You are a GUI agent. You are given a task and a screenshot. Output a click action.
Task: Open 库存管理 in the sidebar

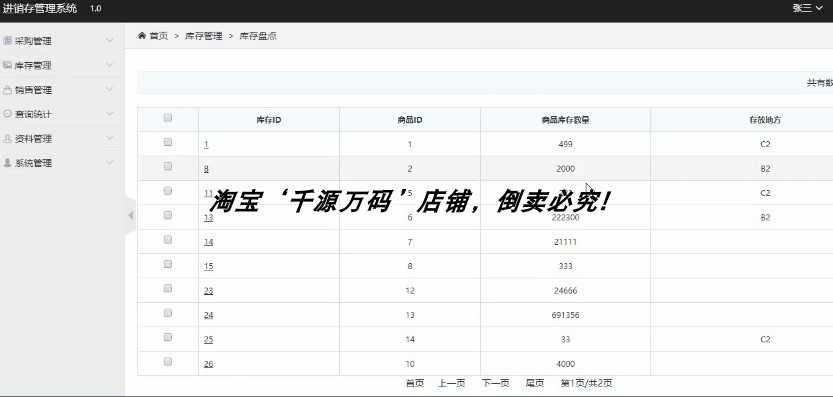click(33, 65)
